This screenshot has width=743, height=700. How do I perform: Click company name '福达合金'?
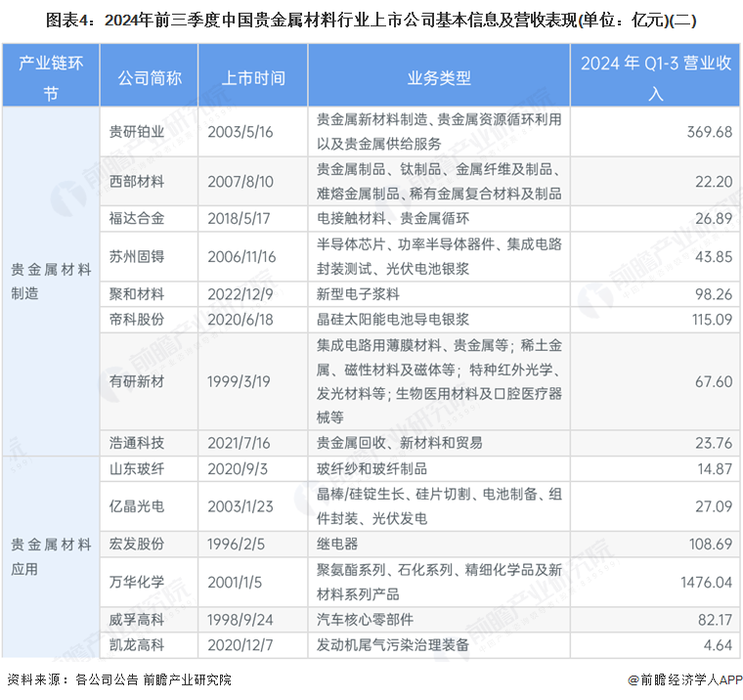point(137,218)
